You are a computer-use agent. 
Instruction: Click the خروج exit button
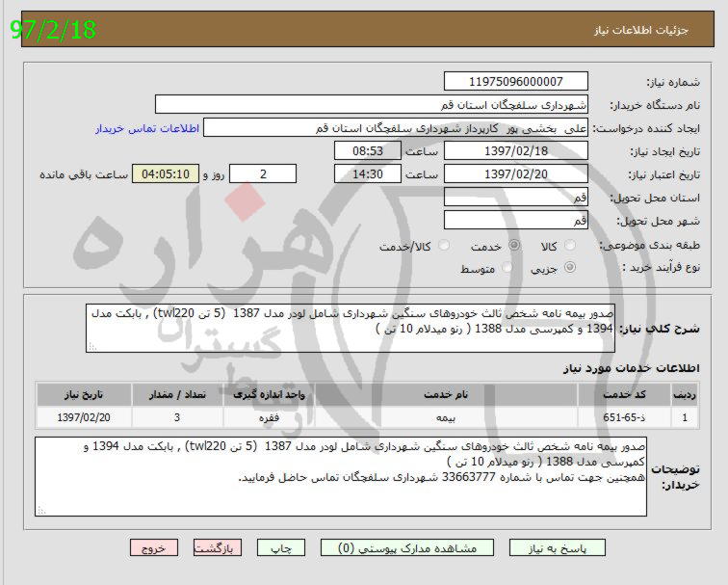(x=154, y=547)
